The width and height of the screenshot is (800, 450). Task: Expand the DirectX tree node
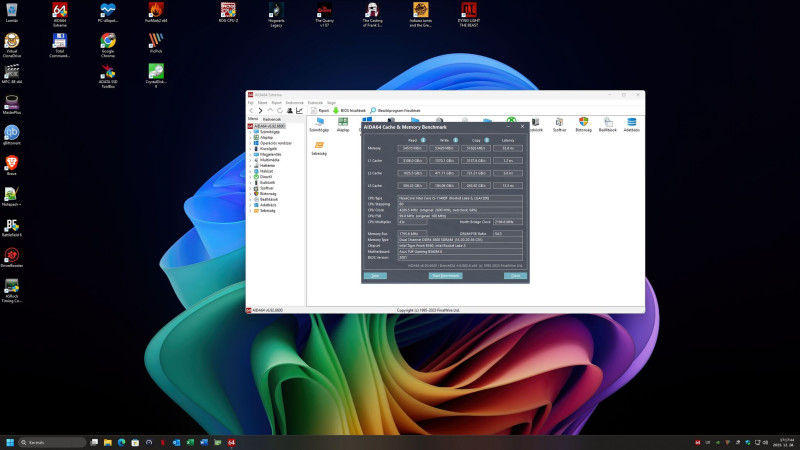pyautogui.click(x=251, y=177)
